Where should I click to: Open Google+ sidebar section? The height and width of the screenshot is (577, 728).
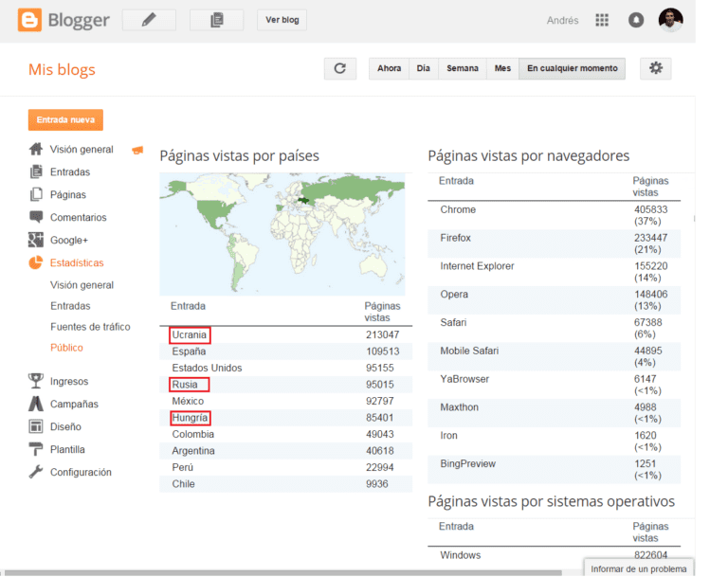[68, 240]
